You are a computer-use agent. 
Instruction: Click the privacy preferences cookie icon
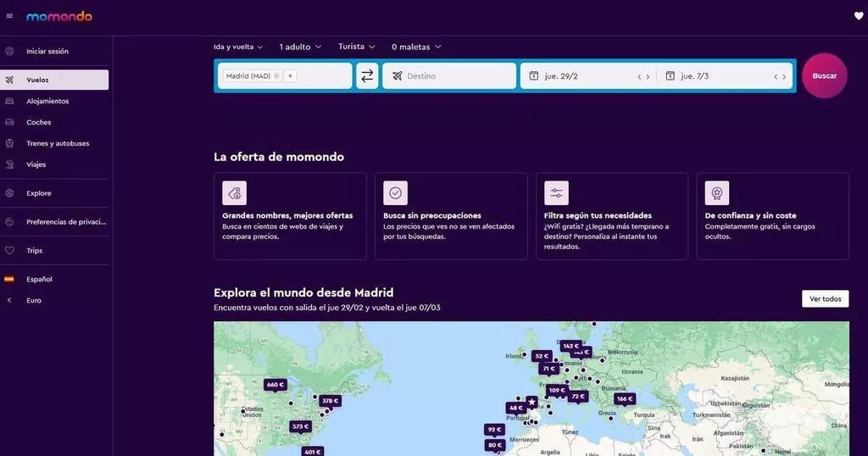point(9,221)
